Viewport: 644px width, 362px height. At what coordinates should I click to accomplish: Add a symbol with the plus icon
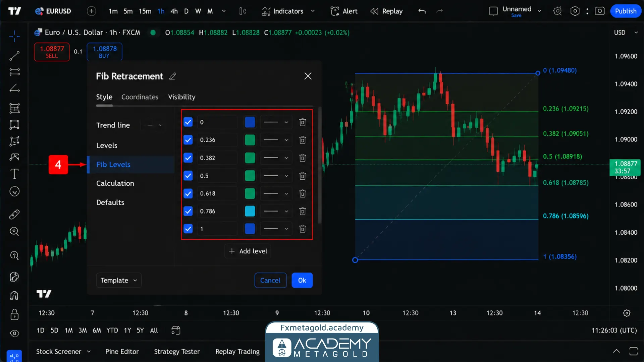point(91,11)
